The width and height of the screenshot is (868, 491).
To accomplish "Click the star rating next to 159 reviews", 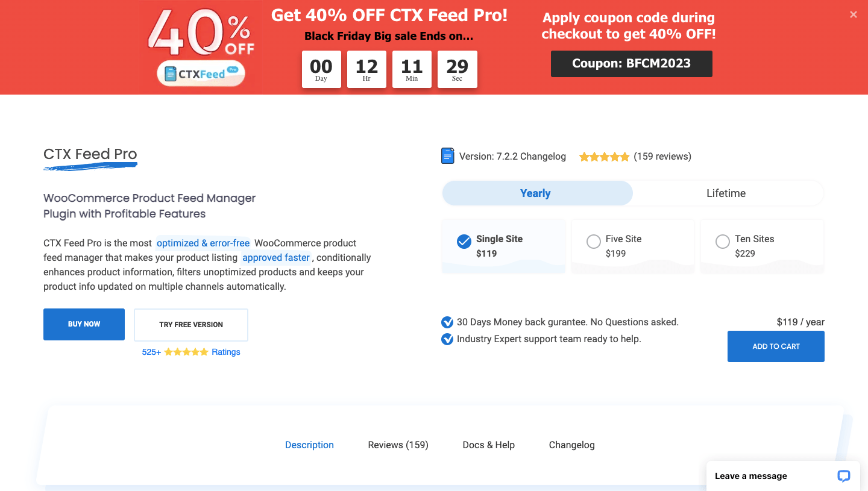I will 603,156.
